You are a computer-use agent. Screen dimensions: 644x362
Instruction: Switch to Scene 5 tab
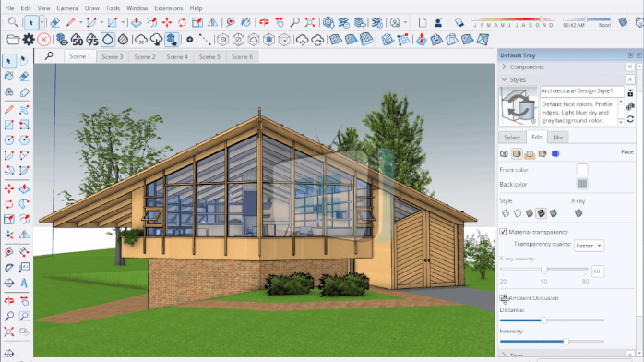coord(209,56)
